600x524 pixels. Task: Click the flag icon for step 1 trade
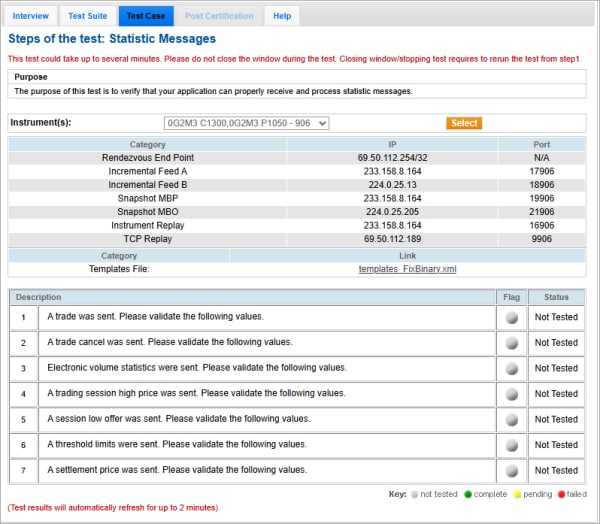511,317
